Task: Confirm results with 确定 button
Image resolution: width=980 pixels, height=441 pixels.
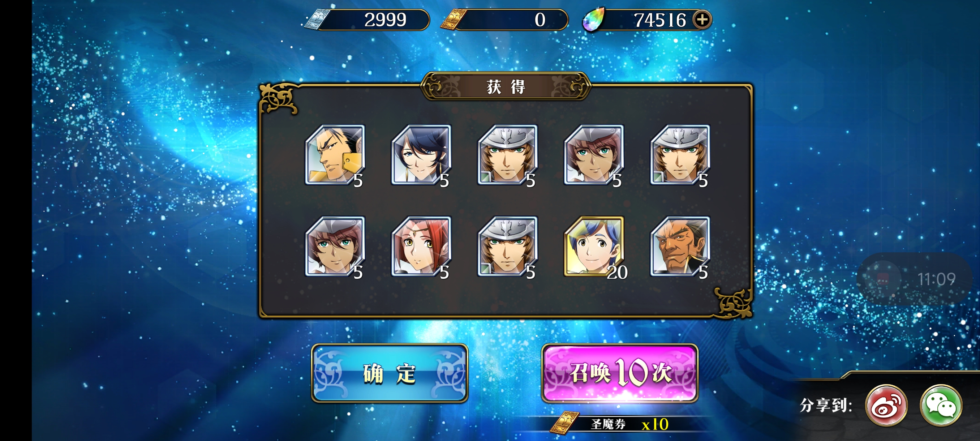Action: click(390, 373)
